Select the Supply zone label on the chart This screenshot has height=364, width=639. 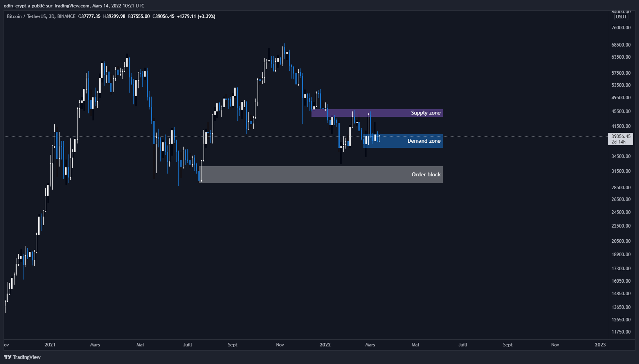(x=426, y=113)
